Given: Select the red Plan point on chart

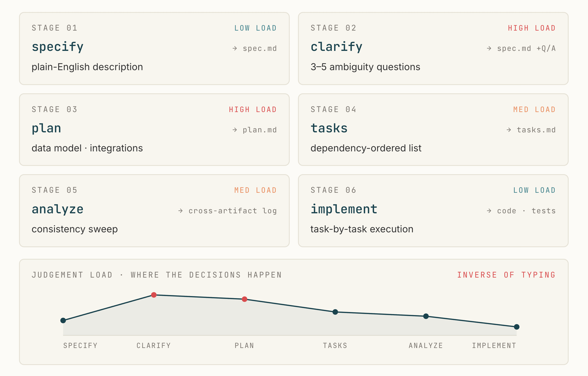Looking at the screenshot, I should click(x=245, y=299).
